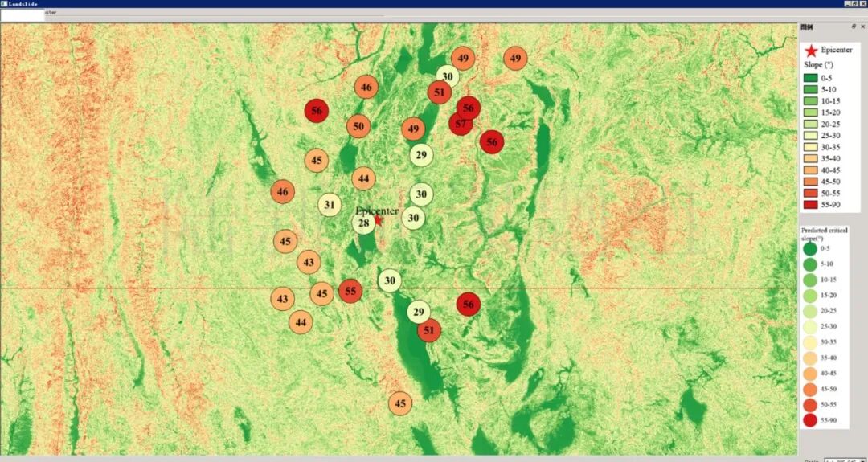Click the Landslide app icon in title bar
Screen dimensions: 868x462
(5, 4)
